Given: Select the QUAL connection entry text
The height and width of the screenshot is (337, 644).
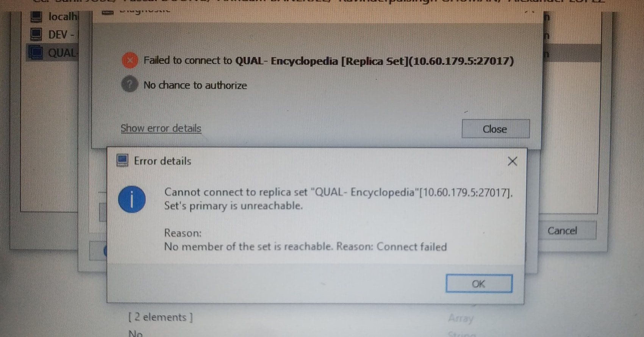Looking at the screenshot, I should [x=62, y=53].
